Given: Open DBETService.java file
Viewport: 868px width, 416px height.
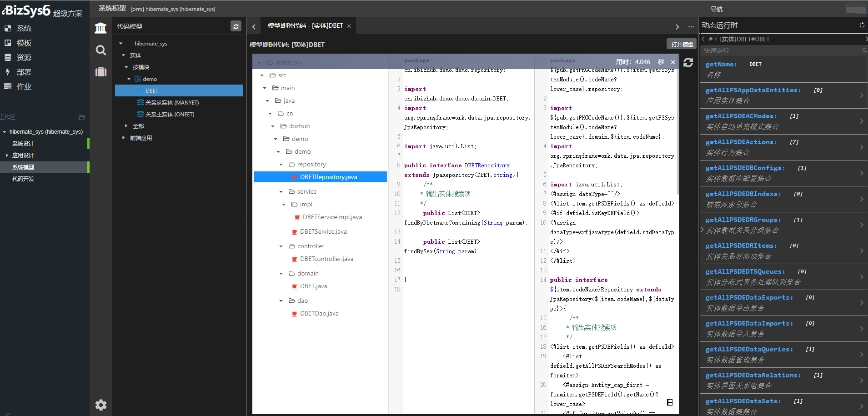Looking at the screenshot, I should [323, 232].
